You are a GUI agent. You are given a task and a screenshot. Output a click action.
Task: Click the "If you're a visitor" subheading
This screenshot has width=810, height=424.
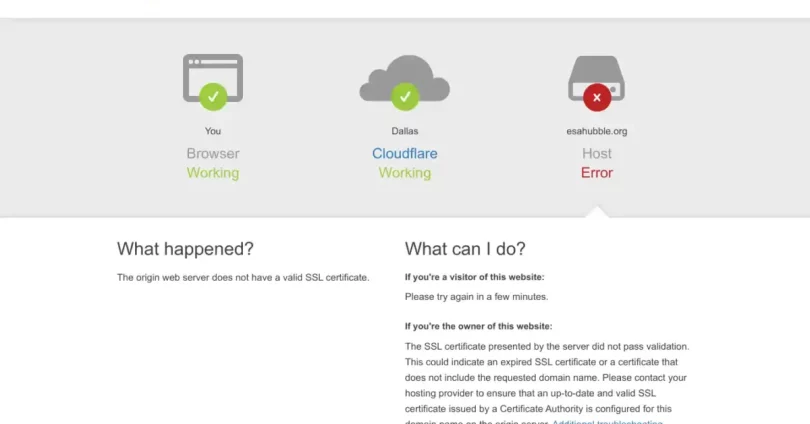pyautogui.click(x=474, y=277)
